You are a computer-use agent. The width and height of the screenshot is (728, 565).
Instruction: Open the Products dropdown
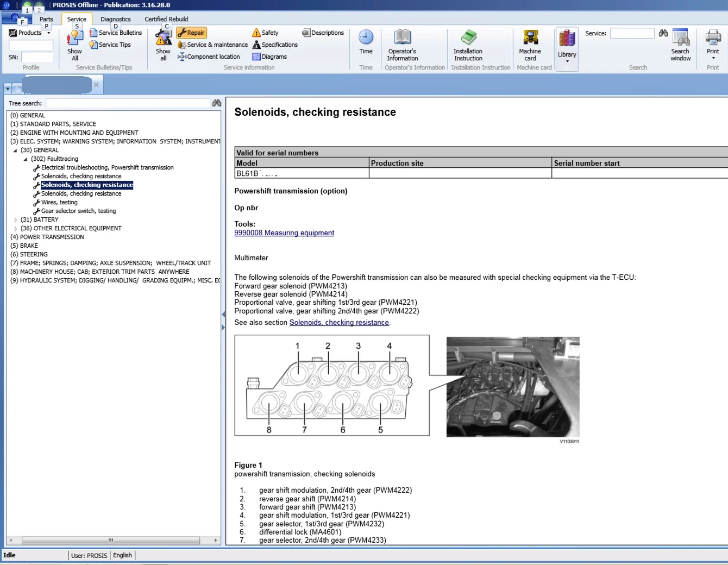pyautogui.click(x=30, y=33)
